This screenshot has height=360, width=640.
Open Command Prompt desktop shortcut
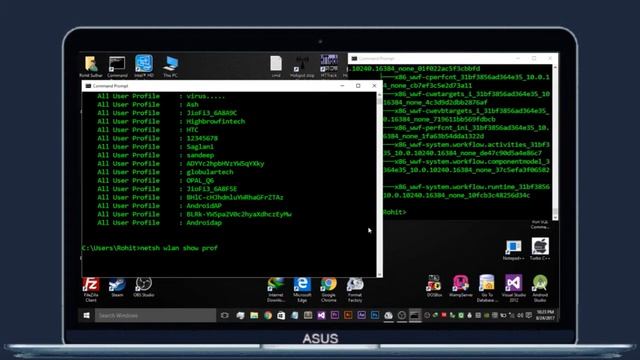pos(117,67)
